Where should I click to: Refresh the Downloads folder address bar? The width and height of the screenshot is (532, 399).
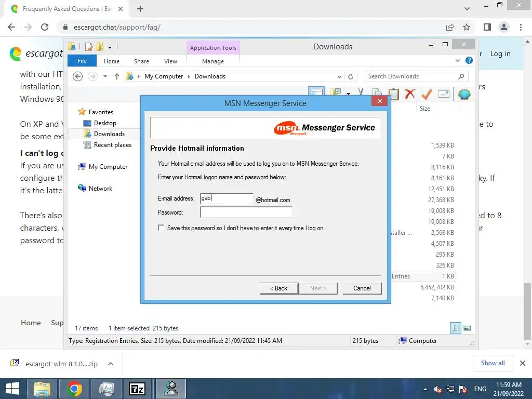(x=351, y=76)
